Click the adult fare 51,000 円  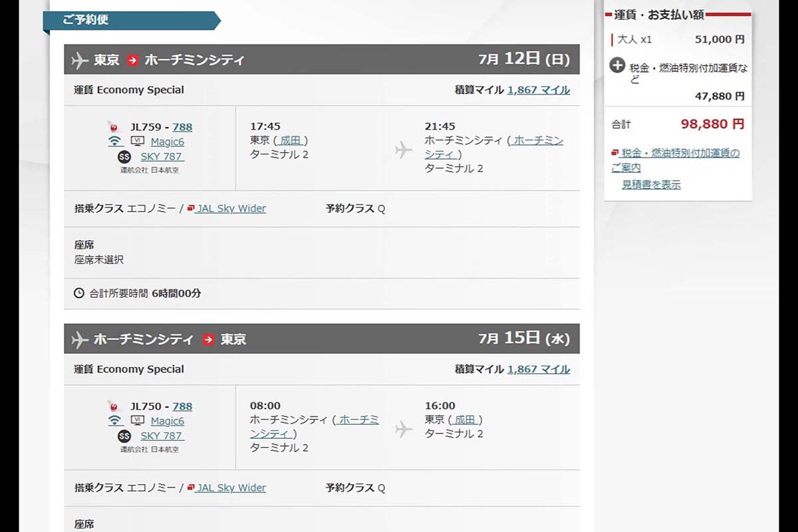(720, 40)
